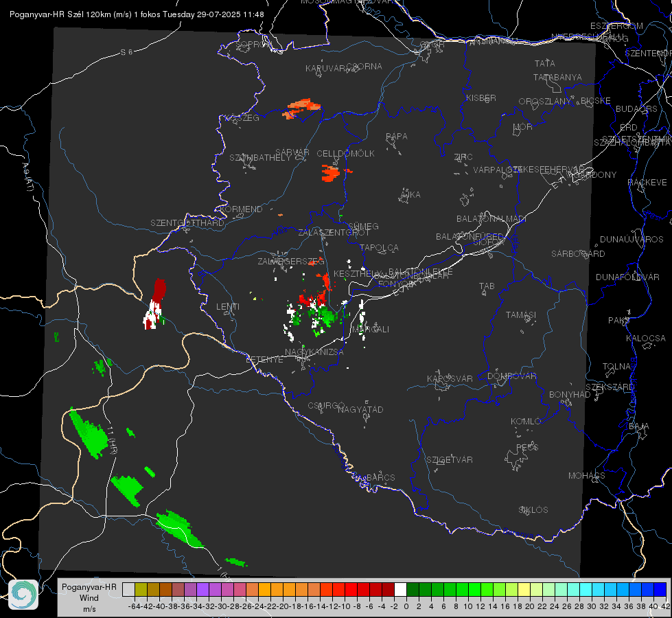Select the white swatch in the wind legend
672x618 pixels.
(400, 589)
